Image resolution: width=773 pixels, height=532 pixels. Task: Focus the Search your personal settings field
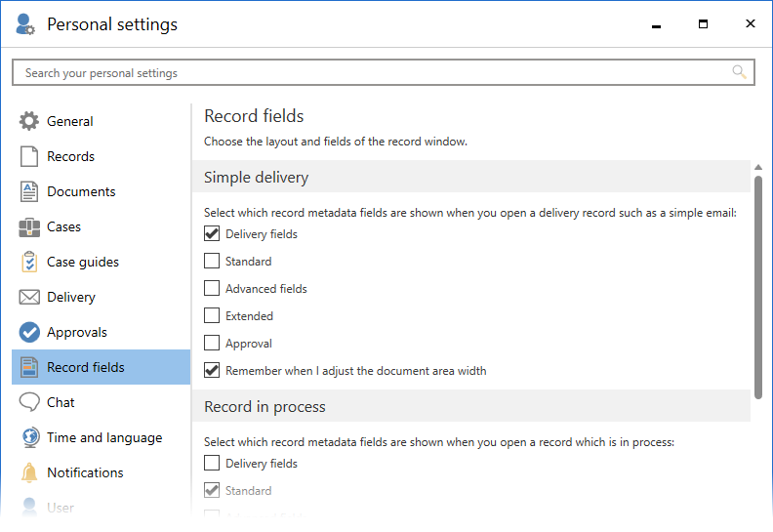(371, 73)
